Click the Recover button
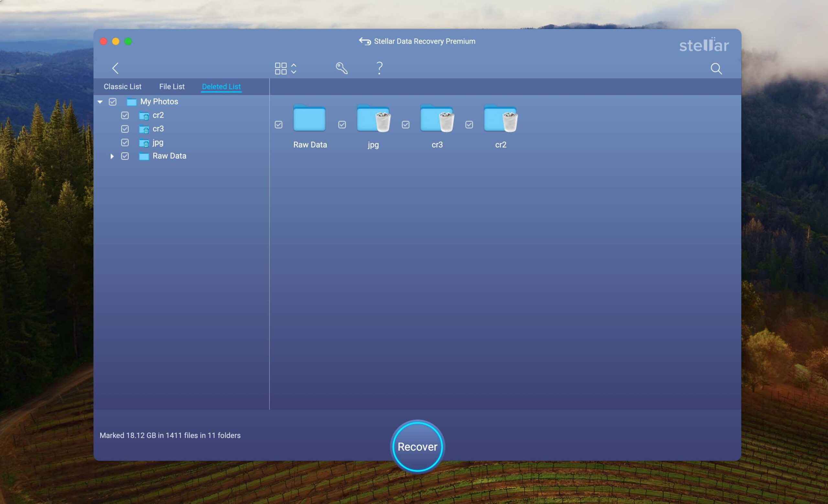The height and width of the screenshot is (504, 828). click(x=417, y=446)
